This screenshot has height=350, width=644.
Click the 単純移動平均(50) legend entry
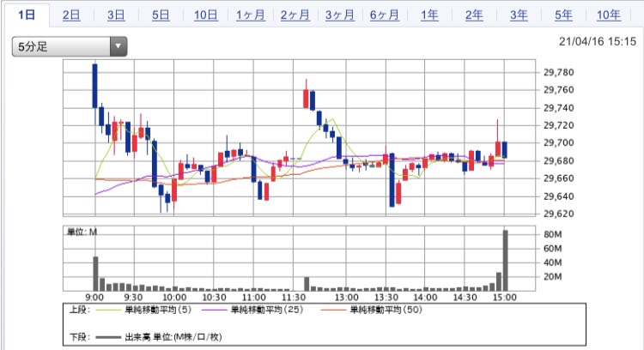pyautogui.click(x=371, y=310)
